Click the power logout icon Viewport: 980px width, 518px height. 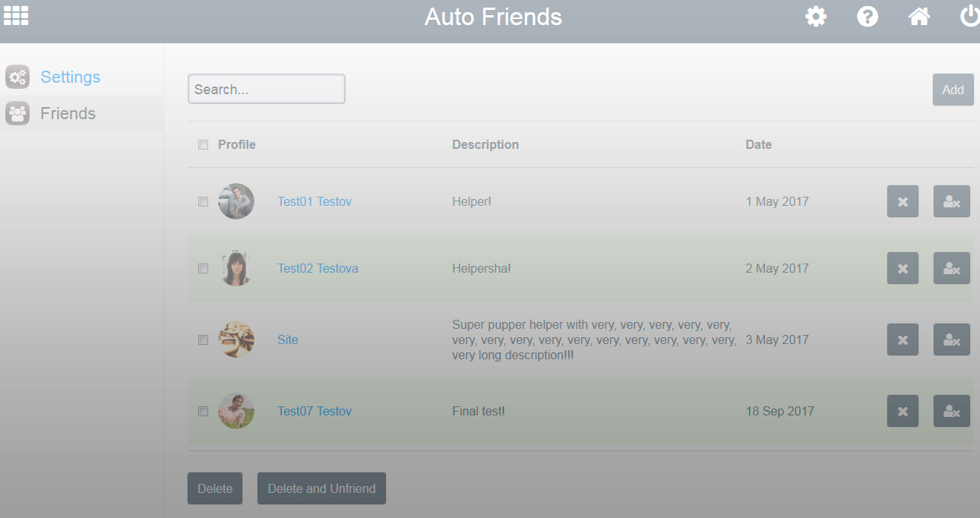[970, 17]
